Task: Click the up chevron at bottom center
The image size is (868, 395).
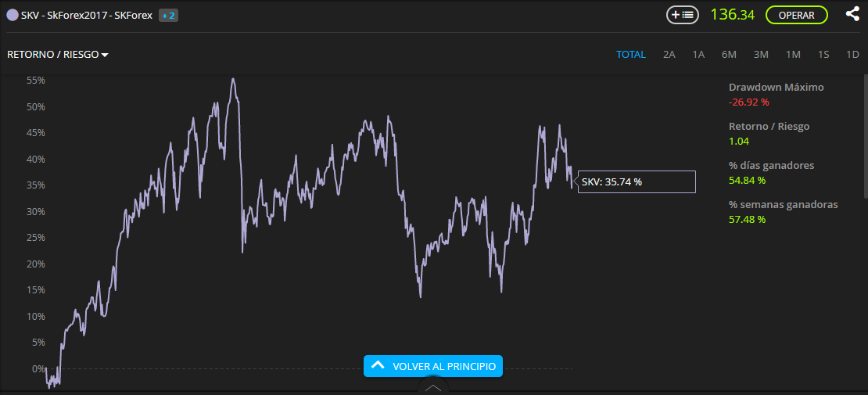Action: click(433, 388)
